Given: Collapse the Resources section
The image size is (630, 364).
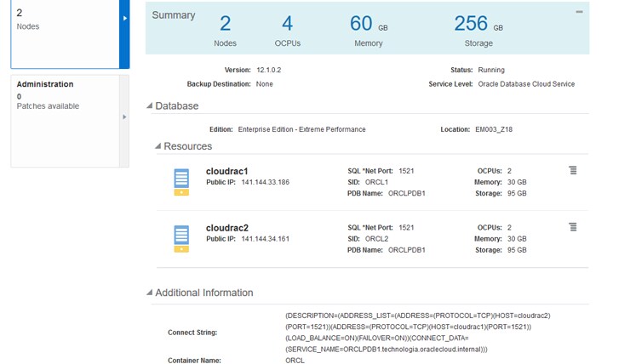Looking at the screenshot, I should point(157,146).
